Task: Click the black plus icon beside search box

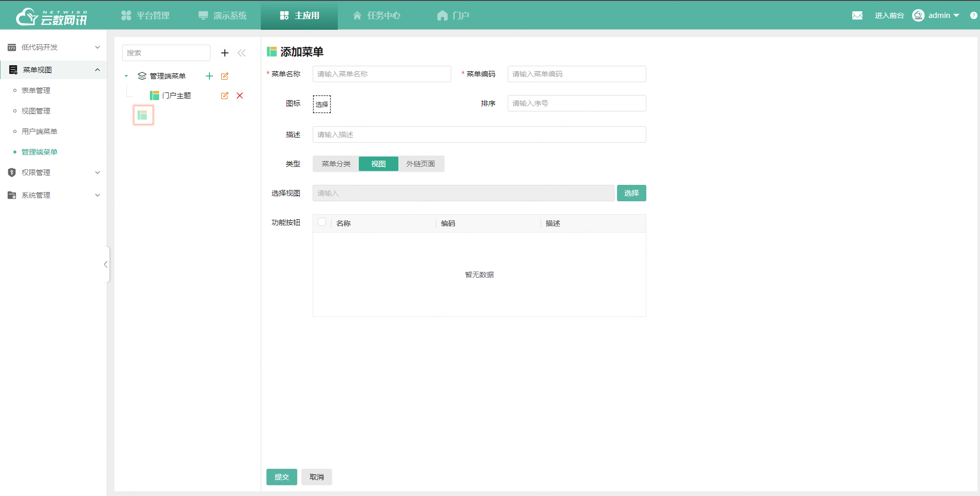Action: [225, 53]
